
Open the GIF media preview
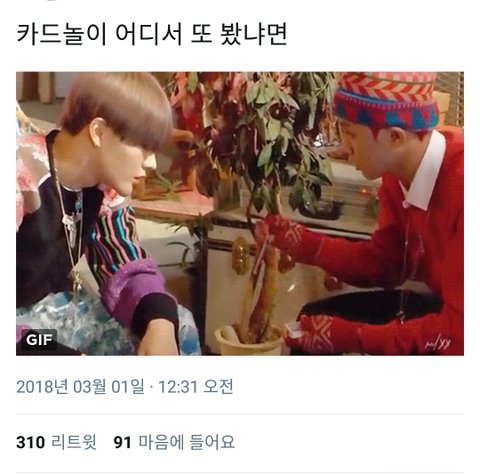point(240,214)
